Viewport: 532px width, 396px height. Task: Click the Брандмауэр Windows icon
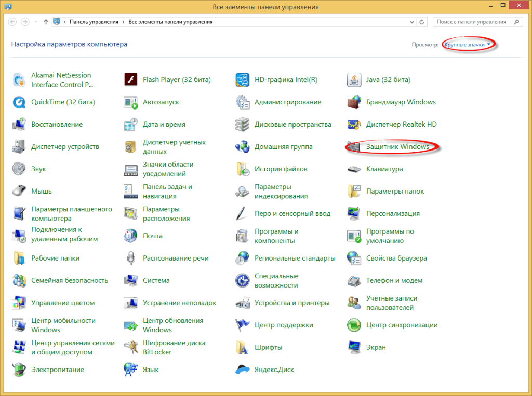click(354, 102)
